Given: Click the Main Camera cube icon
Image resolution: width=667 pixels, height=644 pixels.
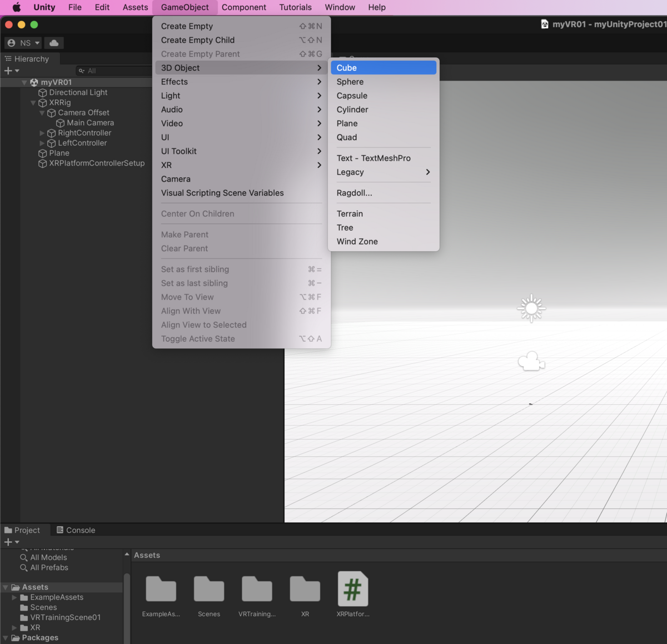Looking at the screenshot, I should tap(60, 123).
